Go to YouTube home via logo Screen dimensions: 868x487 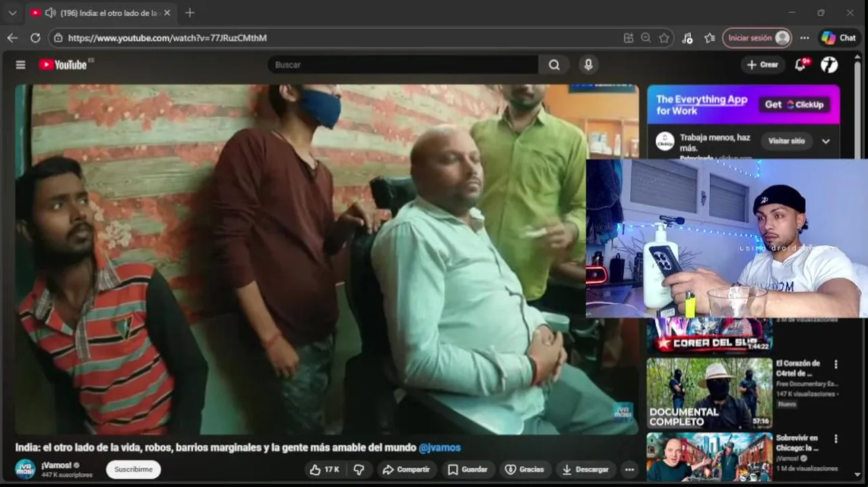point(63,65)
